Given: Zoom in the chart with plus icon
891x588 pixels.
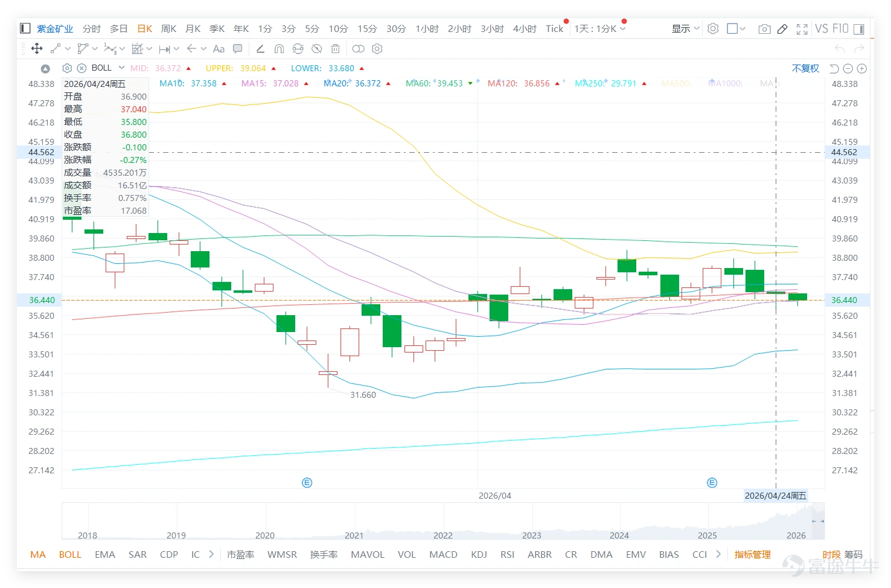Looking at the screenshot, I should click(862, 68).
